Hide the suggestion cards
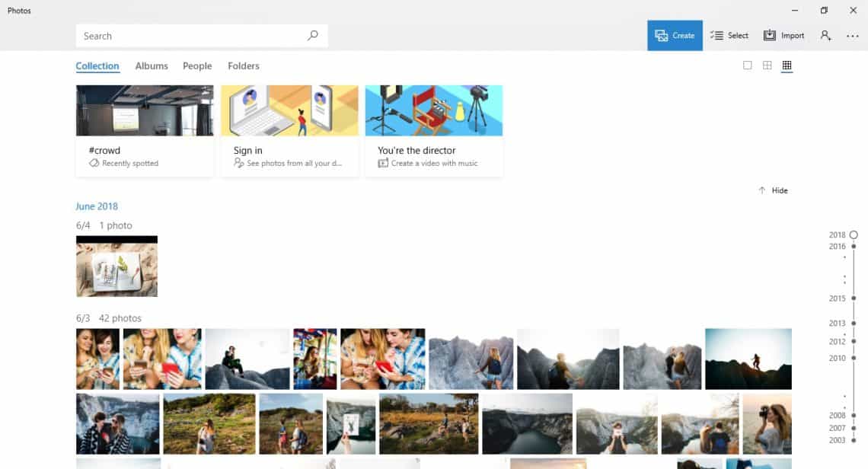This screenshot has height=469, width=868. point(774,190)
